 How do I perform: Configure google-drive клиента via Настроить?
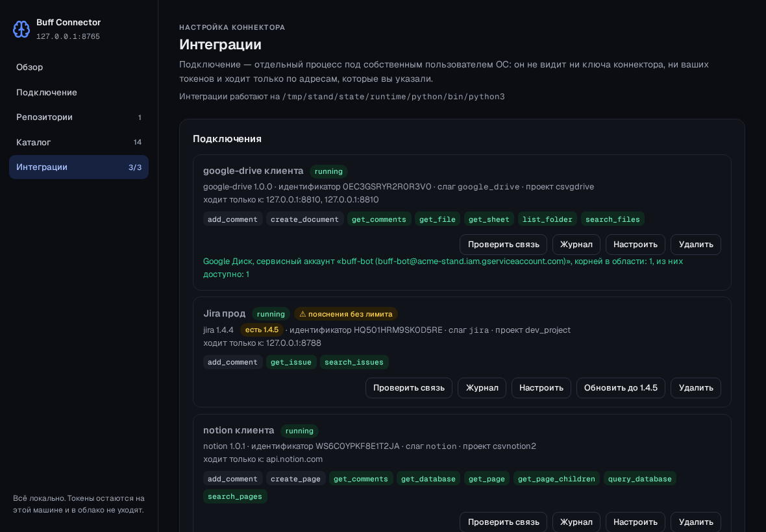tap(635, 245)
